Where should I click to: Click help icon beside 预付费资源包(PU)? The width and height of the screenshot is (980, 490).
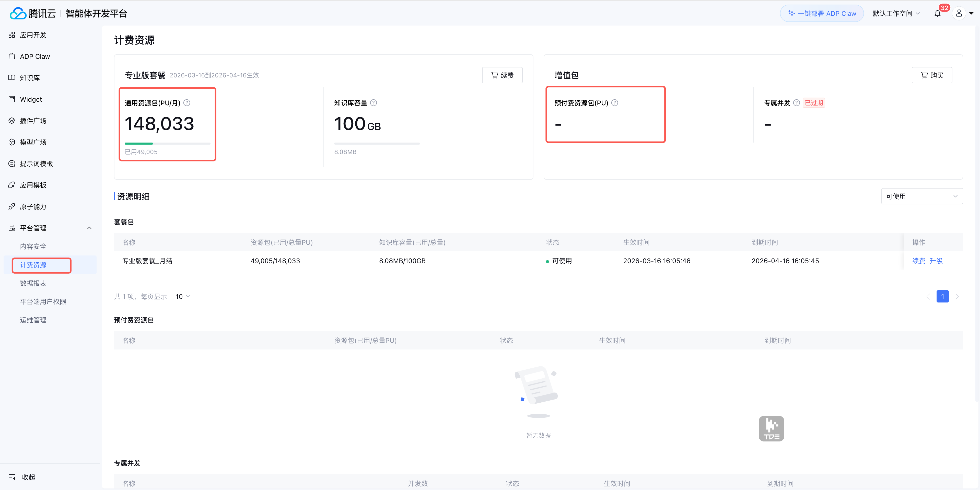point(614,103)
